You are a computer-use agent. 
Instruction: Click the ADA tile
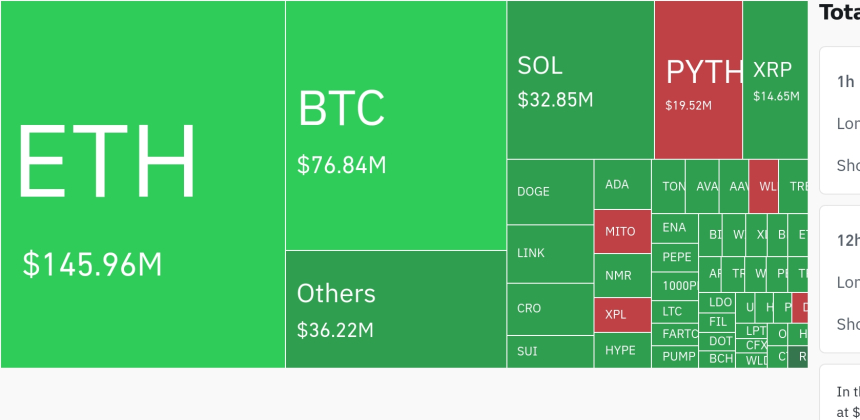622,184
